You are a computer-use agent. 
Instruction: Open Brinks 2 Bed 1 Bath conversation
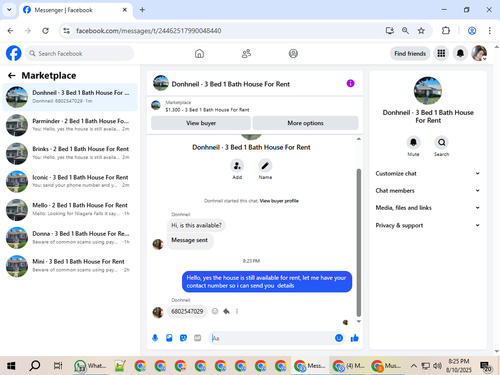(70, 153)
